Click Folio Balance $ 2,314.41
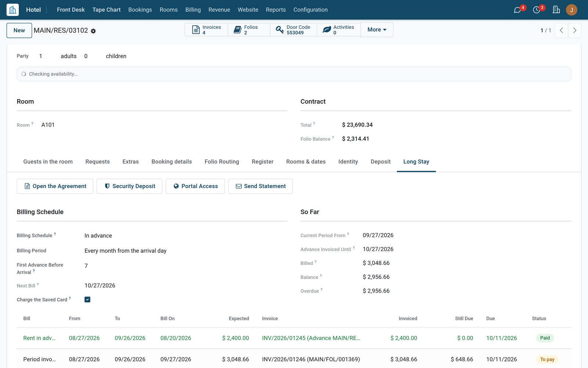Screen dimensions: 588x368 [355, 139]
